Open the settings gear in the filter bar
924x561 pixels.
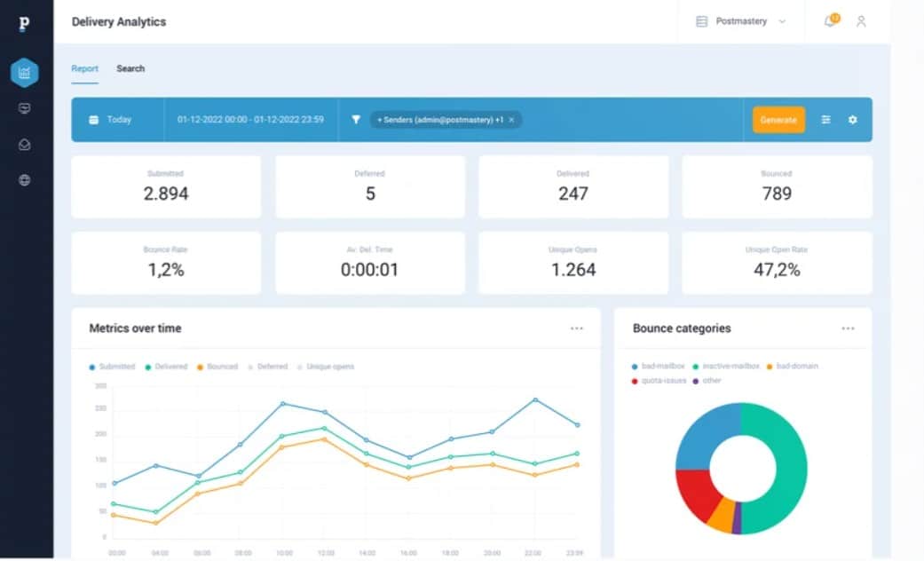click(853, 120)
